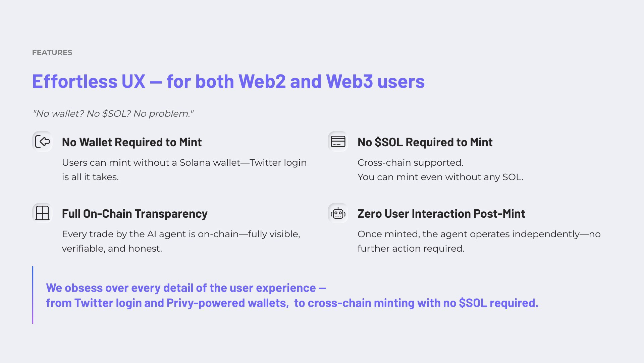Screen dimensions: 644x363
Task: Select the No $SOL Required to Mint heading
Action: [x=425, y=142]
